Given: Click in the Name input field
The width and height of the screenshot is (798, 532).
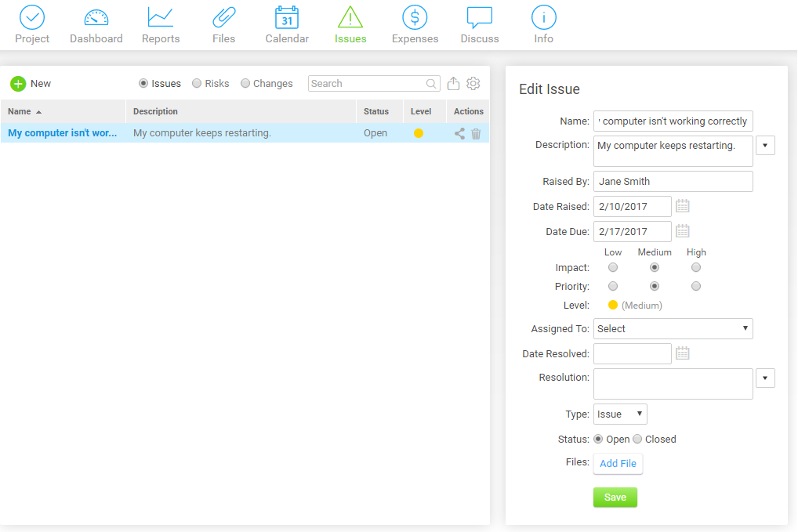Looking at the screenshot, I should coord(673,121).
